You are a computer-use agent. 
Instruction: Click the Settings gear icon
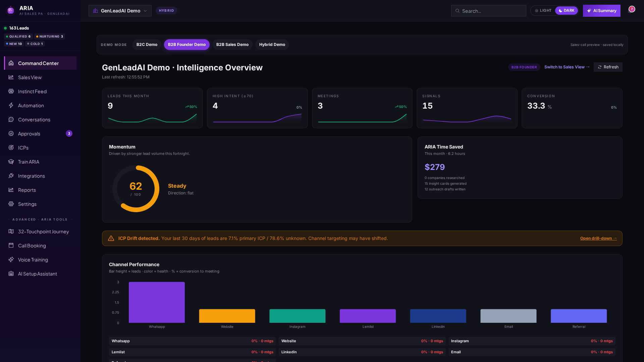[x=11, y=204]
